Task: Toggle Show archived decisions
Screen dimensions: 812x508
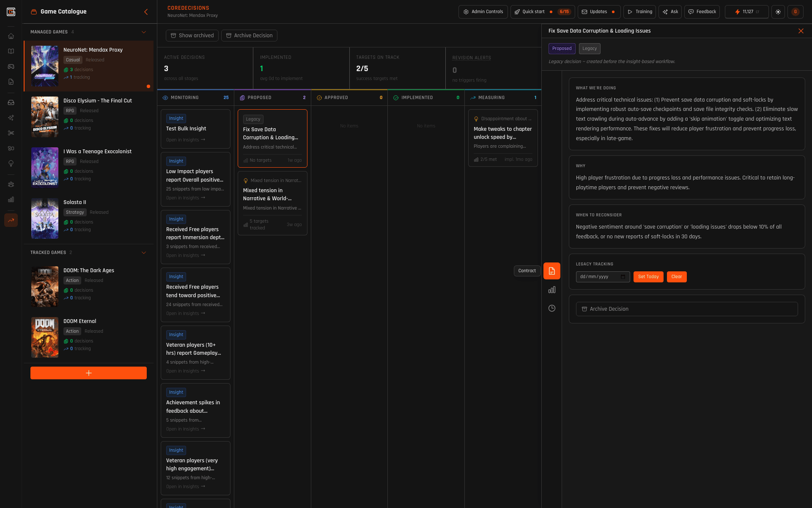Action: (x=192, y=36)
